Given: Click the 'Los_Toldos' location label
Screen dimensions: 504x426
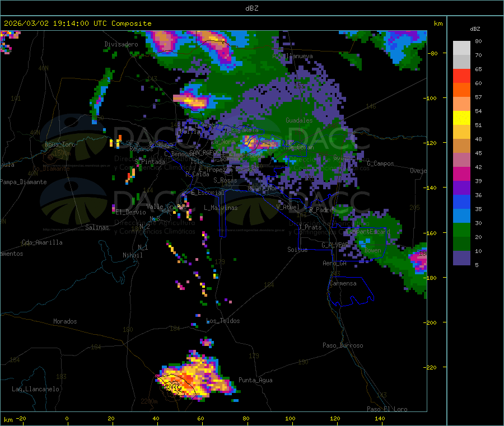Looking at the screenshot, I should [x=223, y=321].
